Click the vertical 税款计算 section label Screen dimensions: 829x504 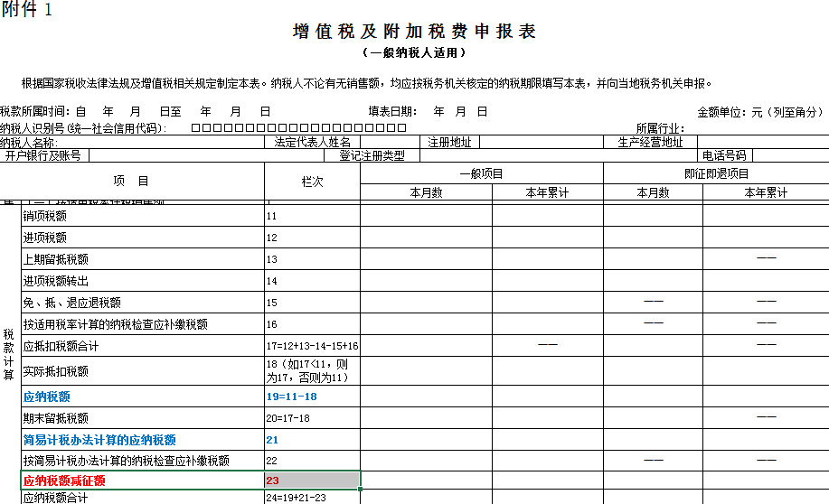pos(9,354)
